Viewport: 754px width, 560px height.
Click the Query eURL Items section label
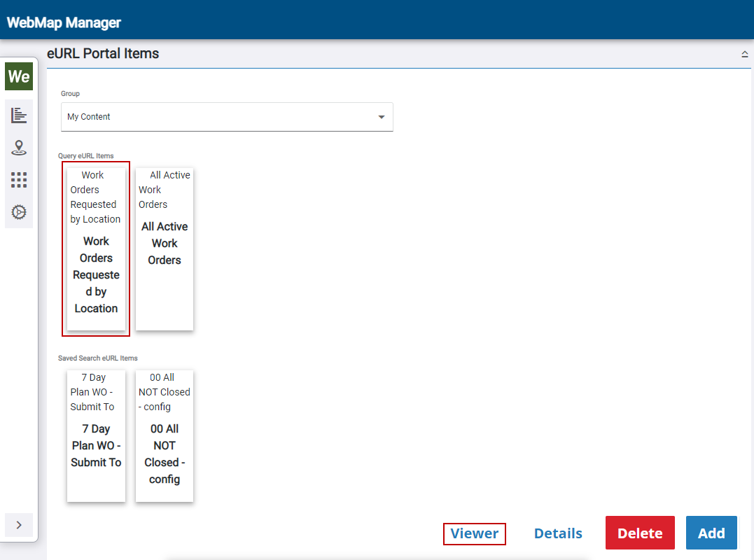tap(85, 155)
